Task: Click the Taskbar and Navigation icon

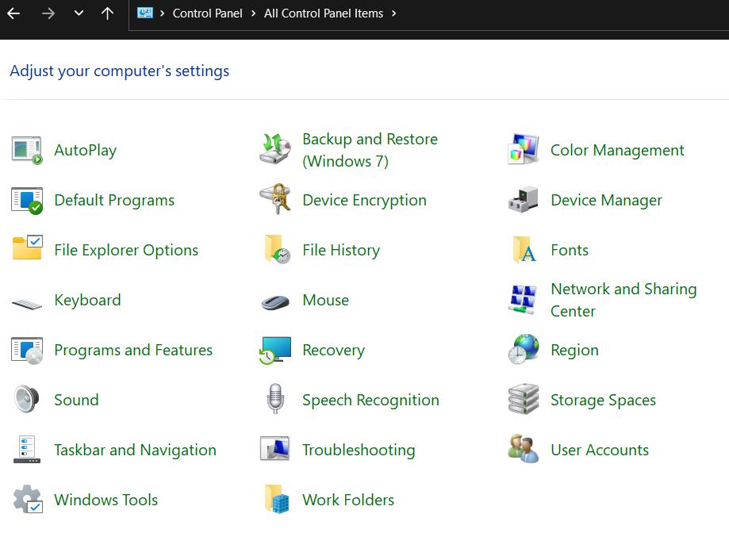Action: pos(27,449)
